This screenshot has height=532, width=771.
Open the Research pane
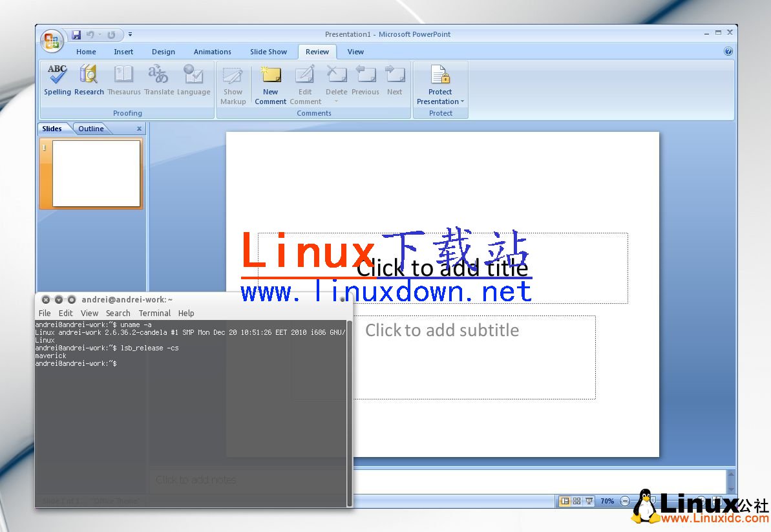click(89, 80)
